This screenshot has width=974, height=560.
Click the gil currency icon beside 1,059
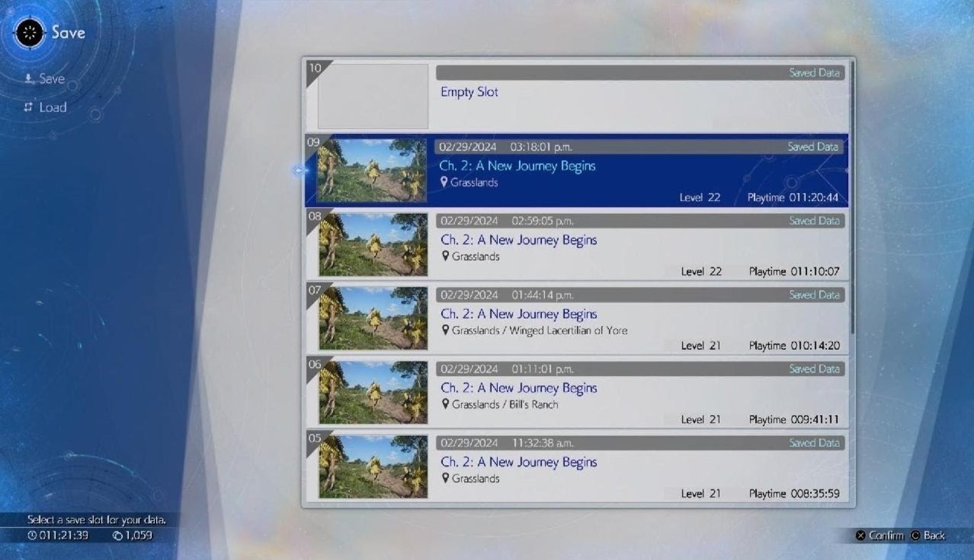(x=118, y=536)
